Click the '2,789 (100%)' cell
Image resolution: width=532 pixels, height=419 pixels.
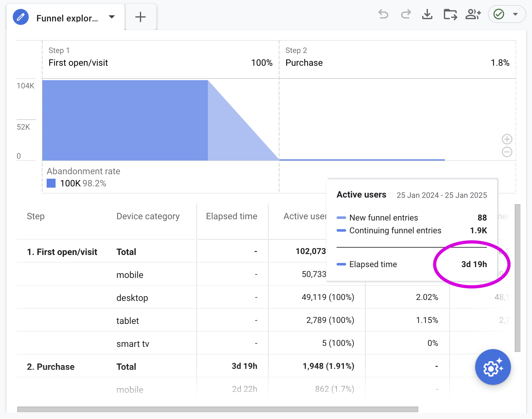(x=330, y=320)
